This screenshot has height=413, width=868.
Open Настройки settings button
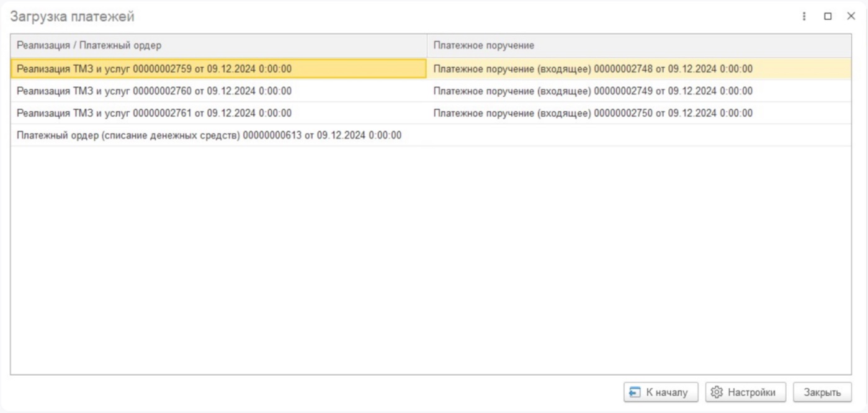coord(746,392)
